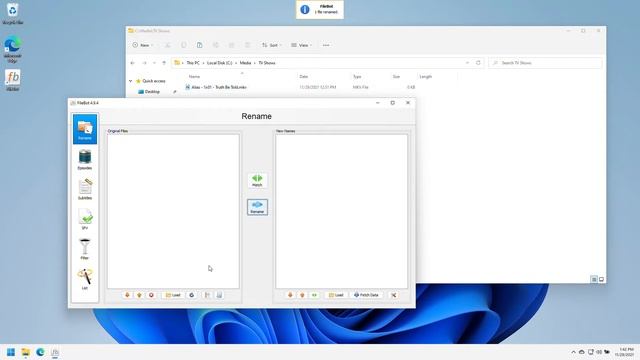Image resolution: width=640 pixels, height=360 pixels.
Task: Click Up one level arrow in Explorer
Action: pos(164,63)
